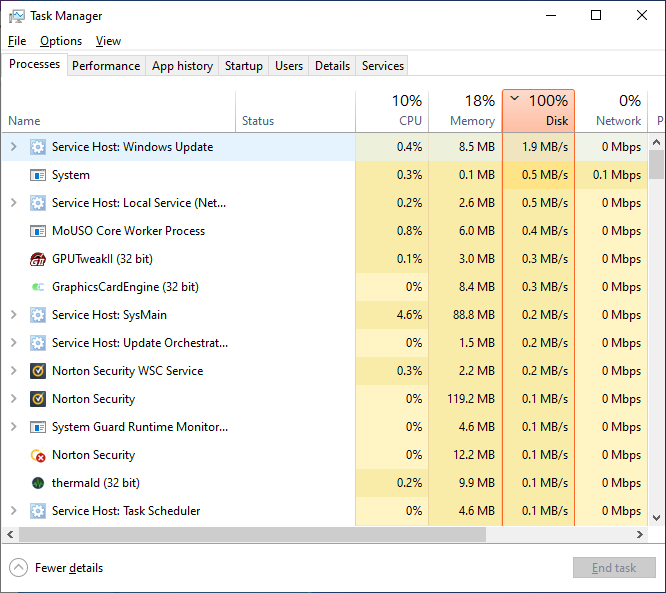Expand the Service Host: Local Service group
This screenshot has width=666, height=593.
(x=14, y=203)
